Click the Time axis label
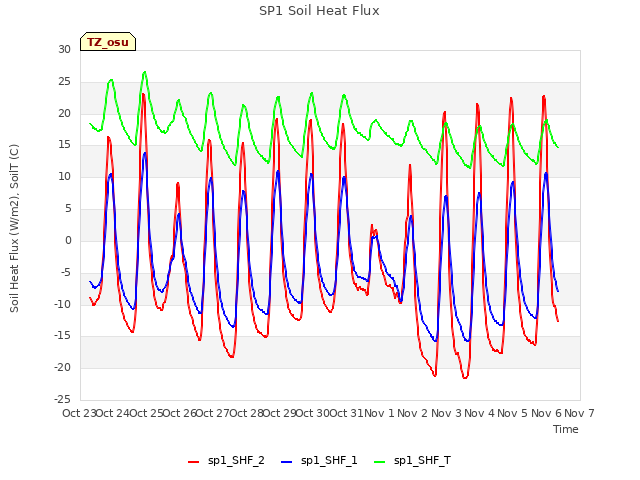The width and height of the screenshot is (640, 480). point(566,429)
